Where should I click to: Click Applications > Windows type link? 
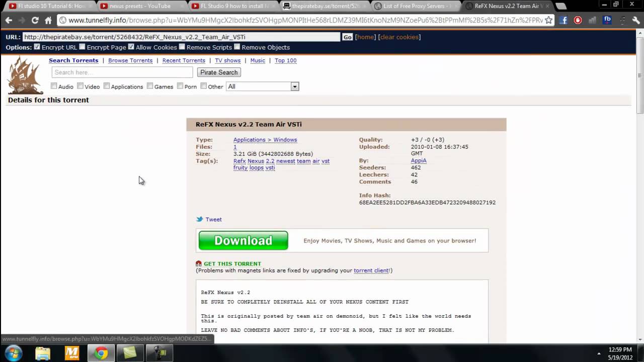[265, 140]
